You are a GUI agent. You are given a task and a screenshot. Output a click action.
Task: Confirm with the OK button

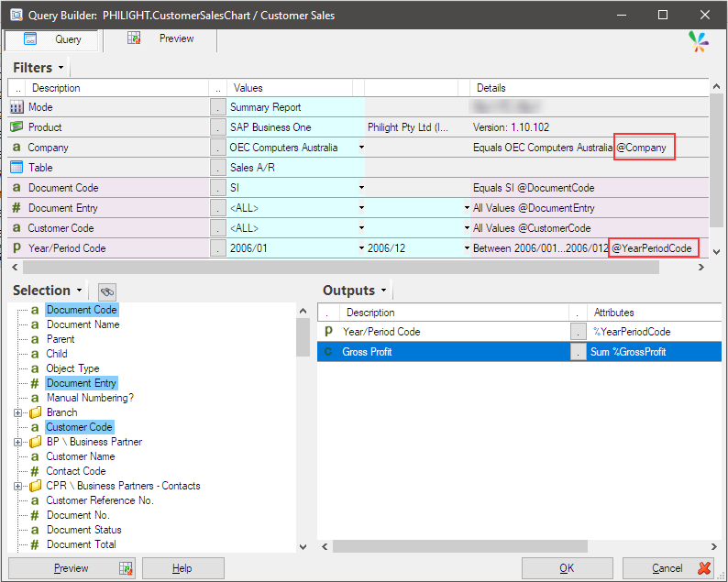point(567,568)
